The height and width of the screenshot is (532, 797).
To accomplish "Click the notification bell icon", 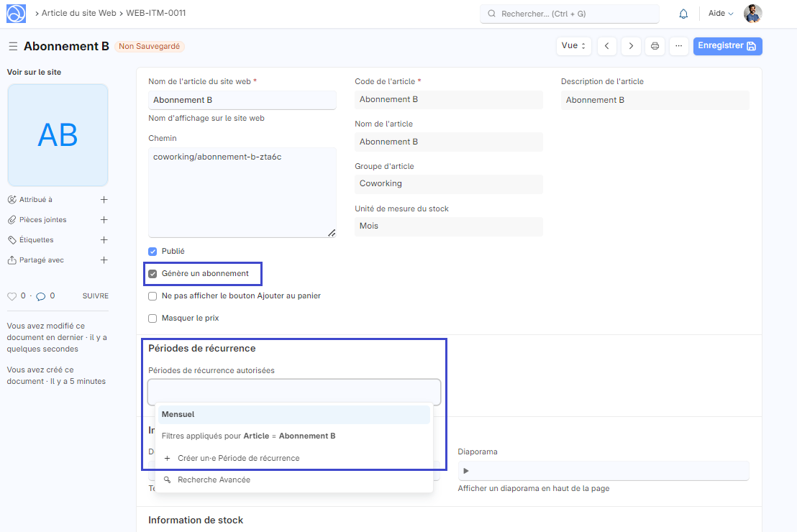I will 683,14.
